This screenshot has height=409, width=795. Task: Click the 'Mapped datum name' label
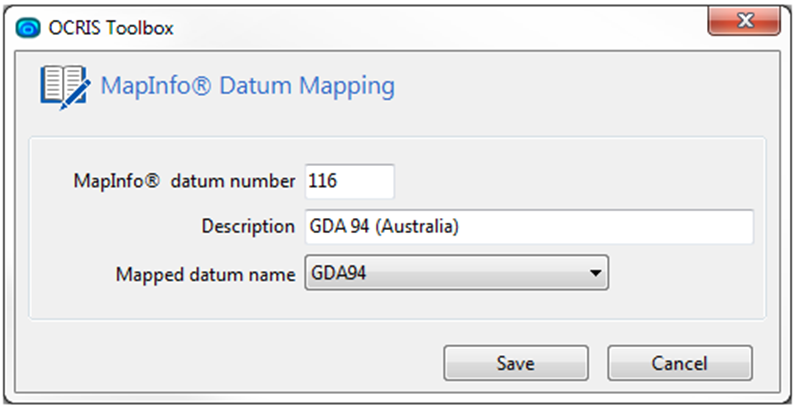[x=205, y=274]
